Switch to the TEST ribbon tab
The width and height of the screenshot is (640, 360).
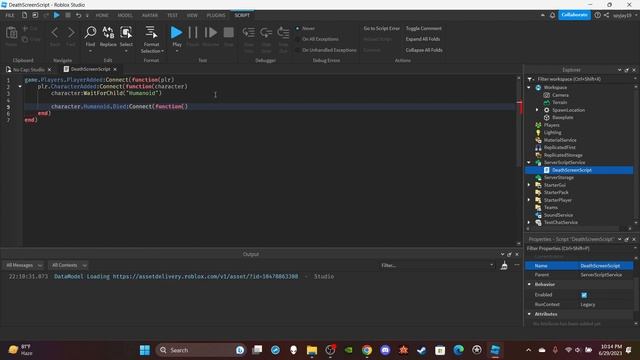pos(172,15)
